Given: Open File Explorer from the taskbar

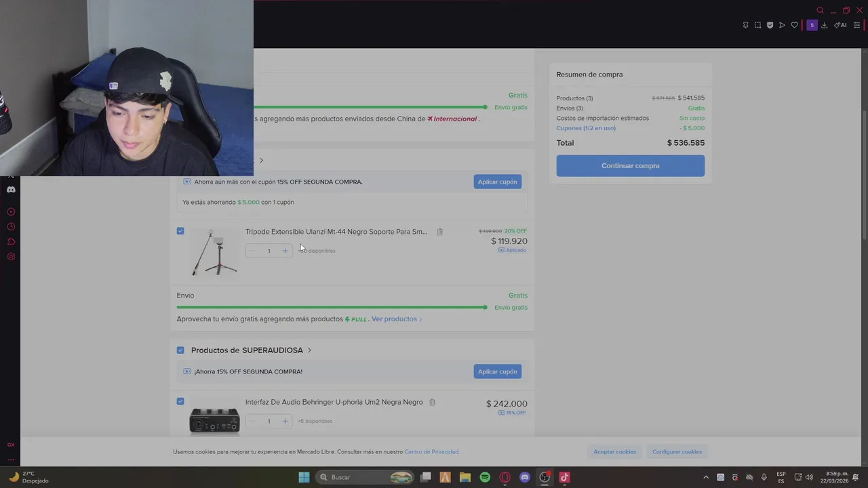Looking at the screenshot, I should click(465, 477).
